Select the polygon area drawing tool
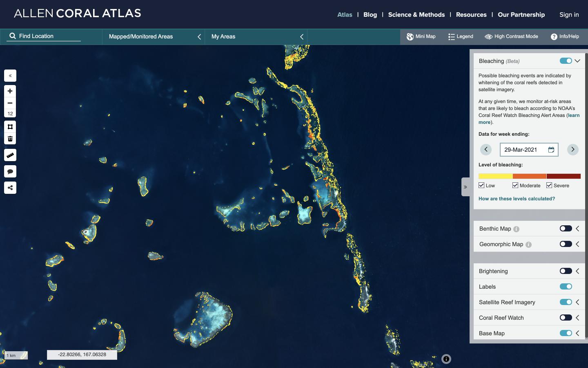Viewport: 588px width, 368px height. tap(10, 127)
